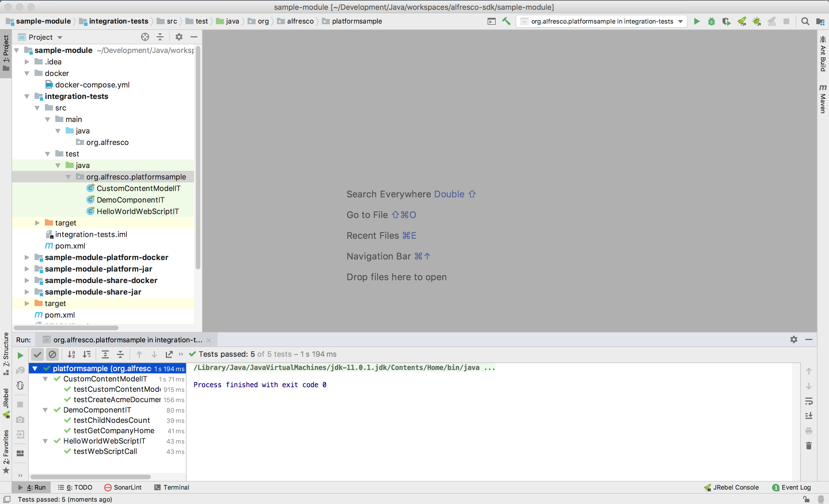Start debugging with the bug icon

point(711,21)
